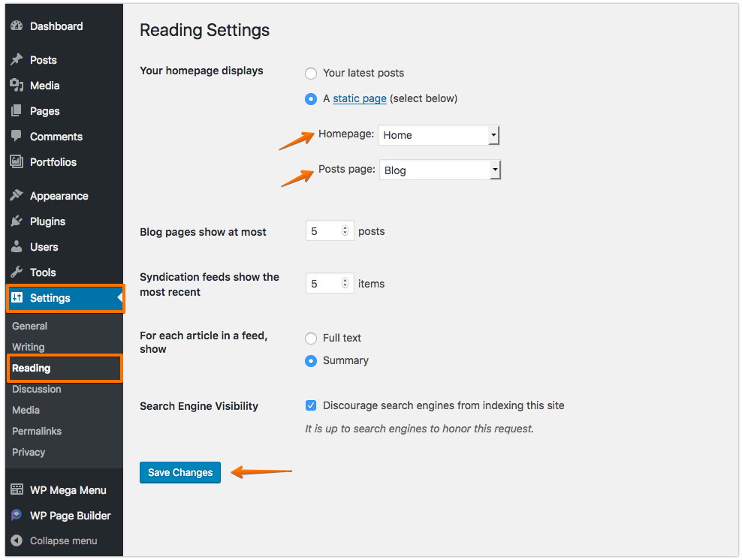742x560 pixels.
Task: Open Discussion settings submenu item
Action: (37, 389)
